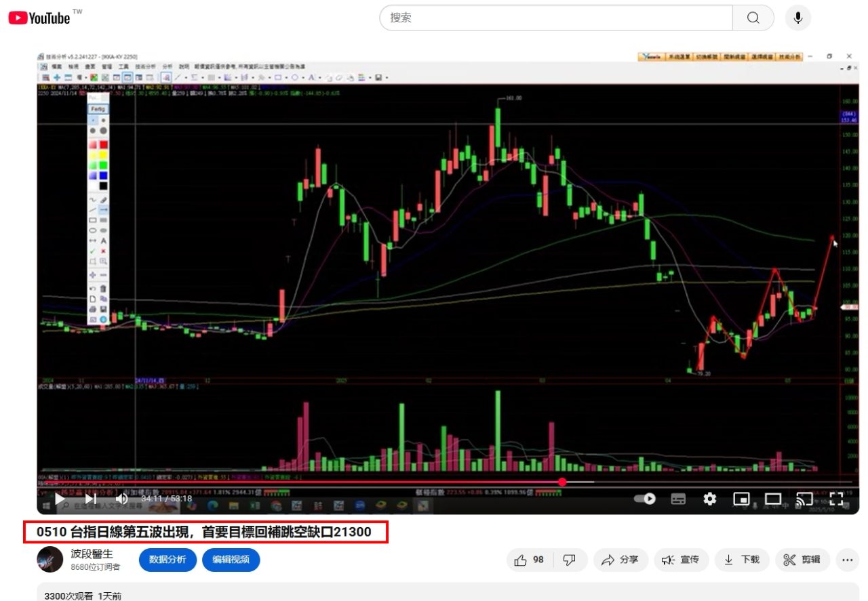This screenshot has width=868, height=601.
Task: Click the 下載 download button
Action: (742, 560)
